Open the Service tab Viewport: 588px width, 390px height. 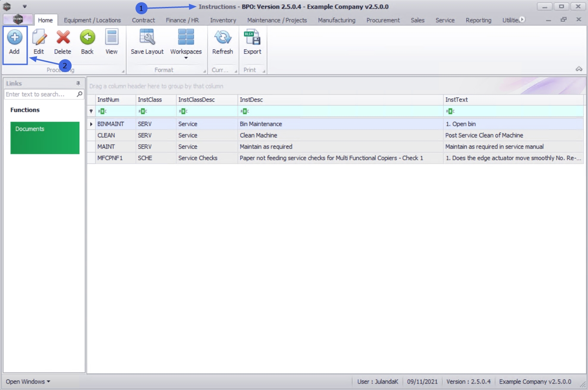[445, 20]
